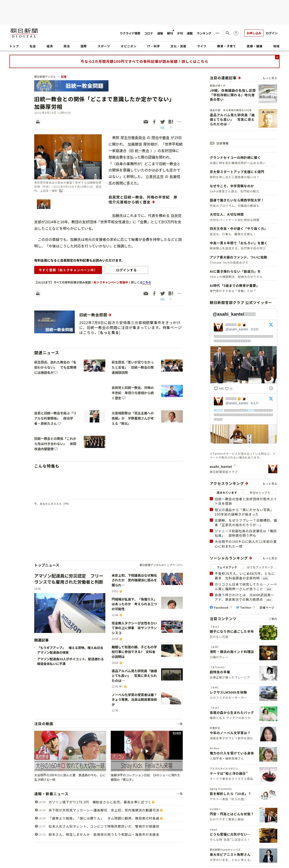Click the ログインする button
The image size is (289, 868).
(126, 270)
